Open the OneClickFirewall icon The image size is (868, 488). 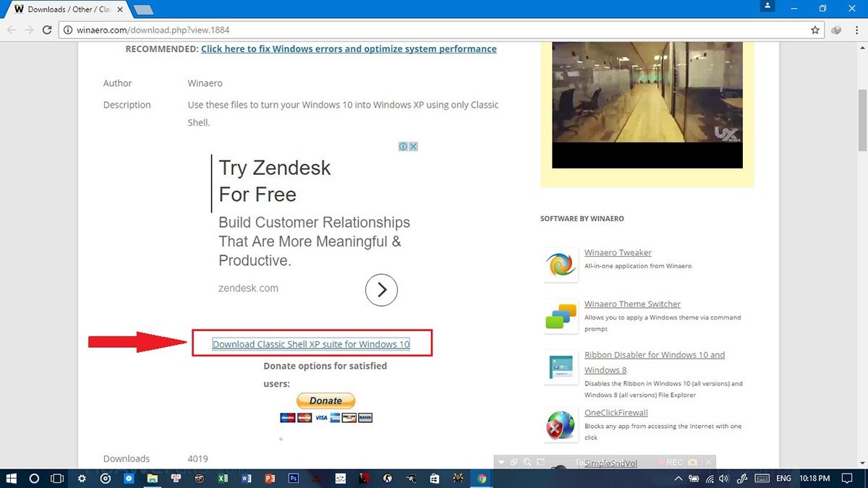561,425
